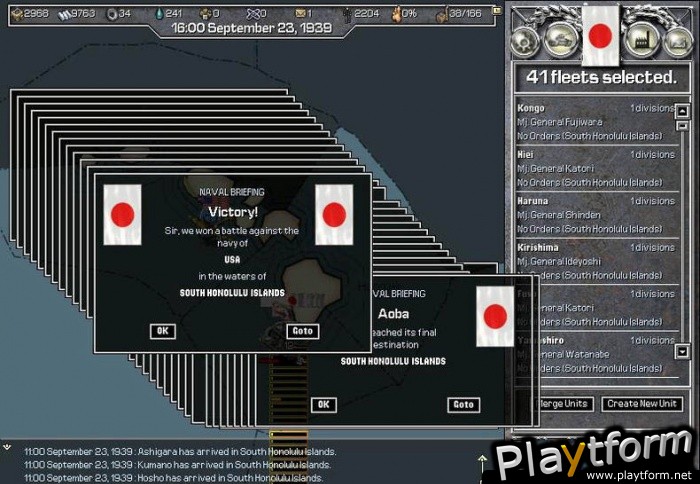Select the Haruna fleet entry
This screenshot has width=700, height=484.
click(596, 215)
